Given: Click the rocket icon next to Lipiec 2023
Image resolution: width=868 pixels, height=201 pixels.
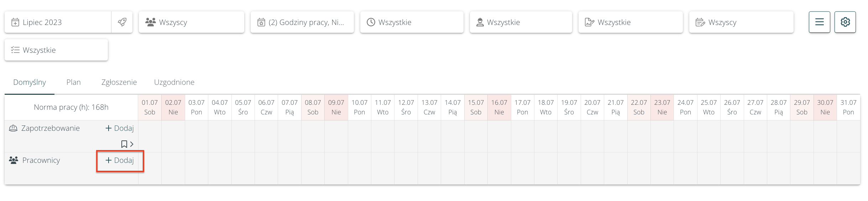Looking at the screenshot, I should (x=122, y=22).
